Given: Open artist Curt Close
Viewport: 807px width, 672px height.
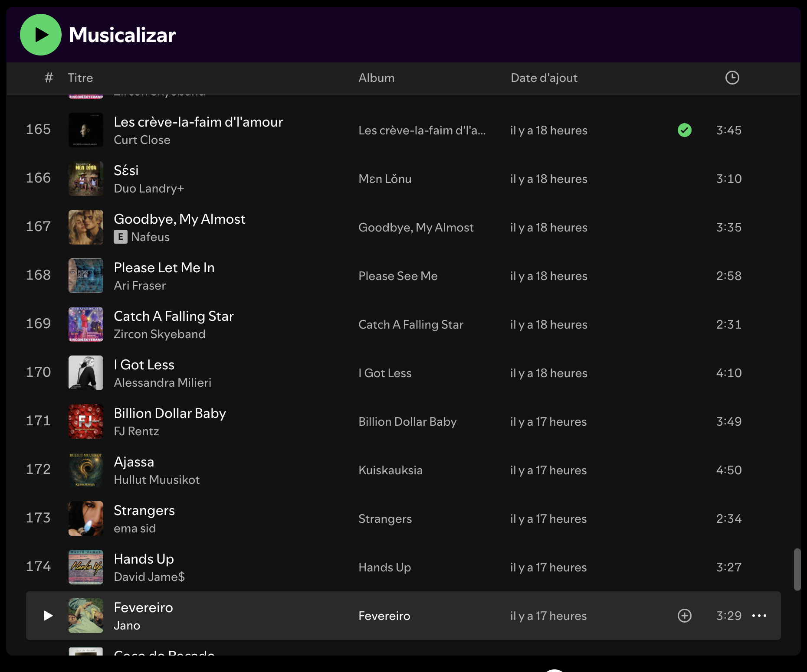Looking at the screenshot, I should [142, 140].
